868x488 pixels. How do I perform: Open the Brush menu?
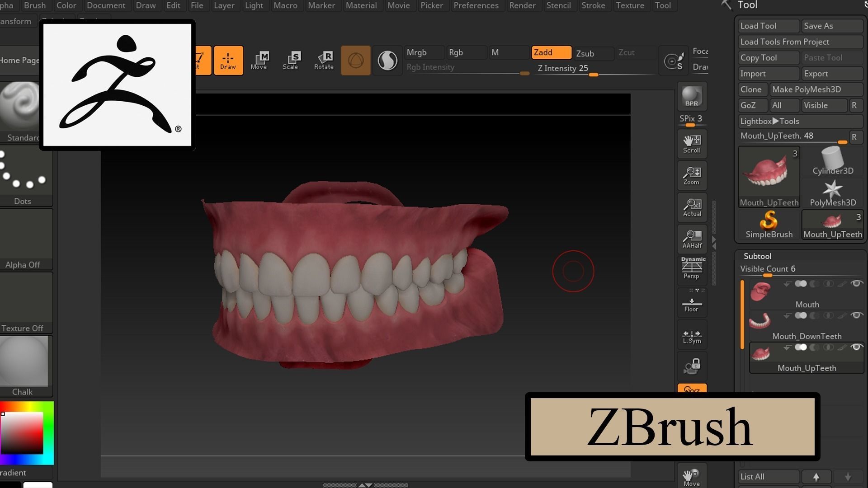click(35, 5)
